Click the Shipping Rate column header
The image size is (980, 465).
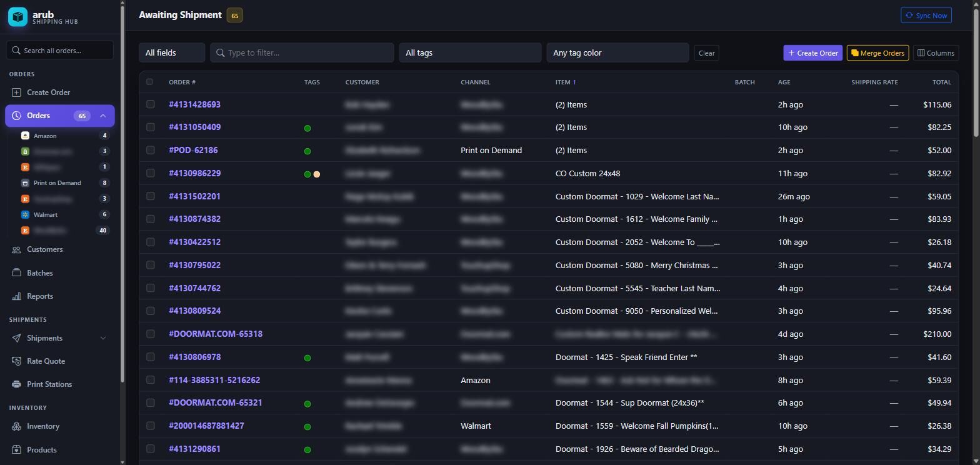pyautogui.click(x=874, y=82)
